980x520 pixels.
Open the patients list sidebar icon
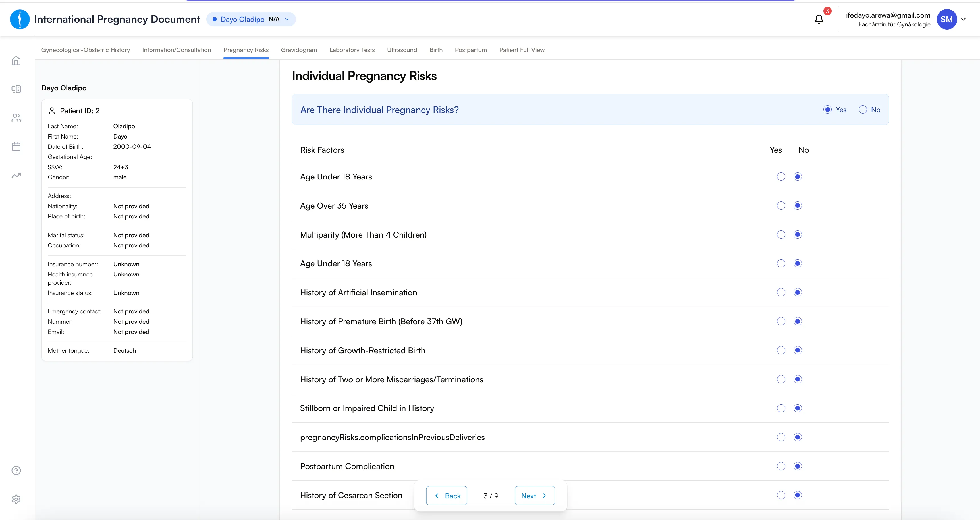(x=16, y=118)
